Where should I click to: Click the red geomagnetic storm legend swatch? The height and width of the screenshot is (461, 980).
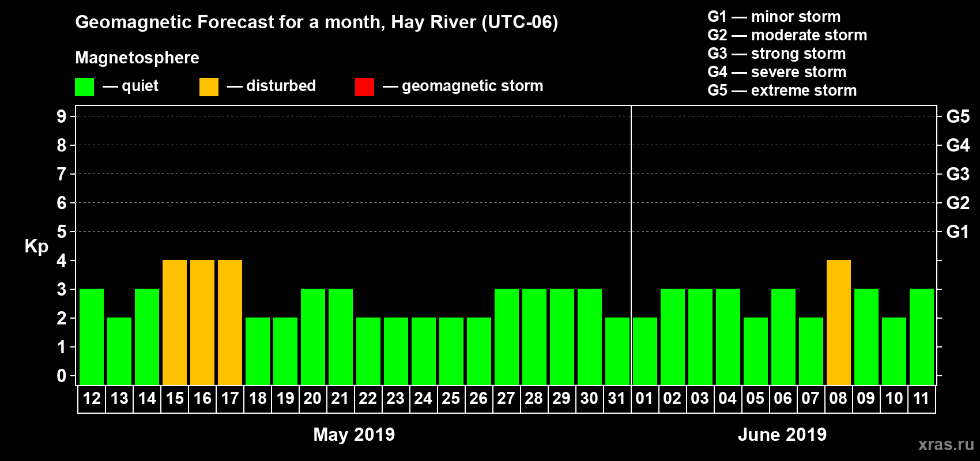pyautogui.click(x=364, y=87)
